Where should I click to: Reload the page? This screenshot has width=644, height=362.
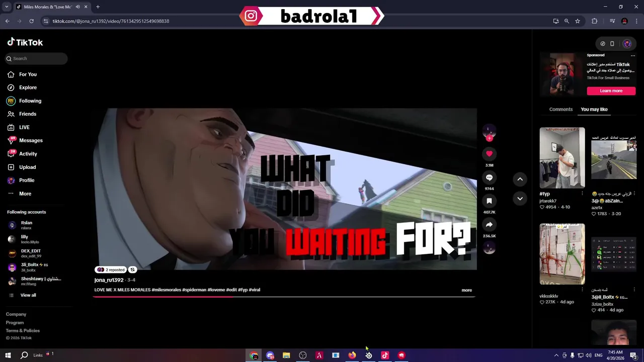click(31, 21)
